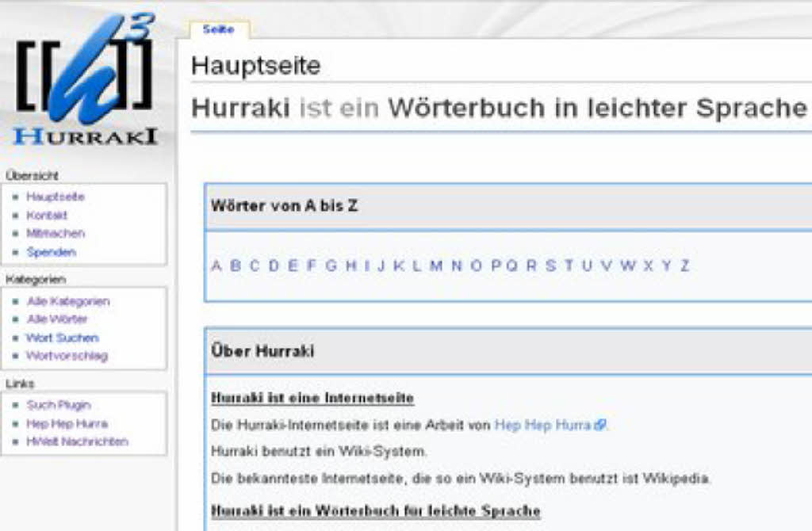812x531 pixels.
Task: Select the Alle Wörter link
Action: (57, 319)
